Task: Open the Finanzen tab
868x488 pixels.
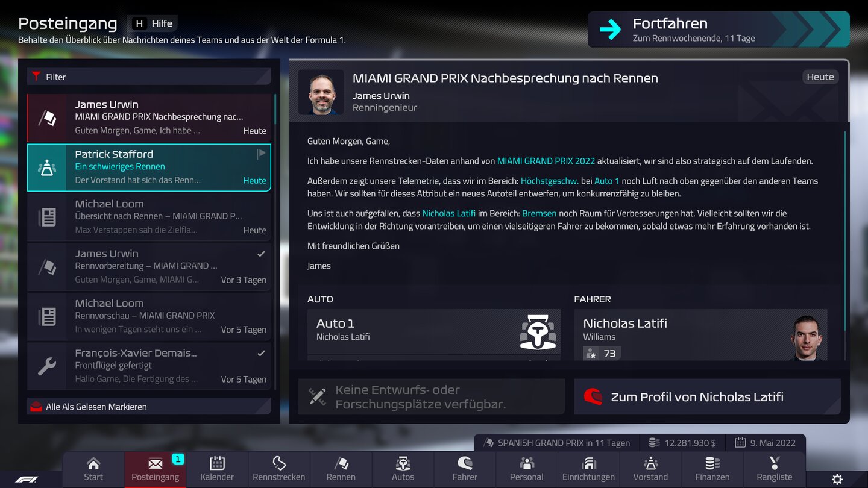Action: (712, 469)
